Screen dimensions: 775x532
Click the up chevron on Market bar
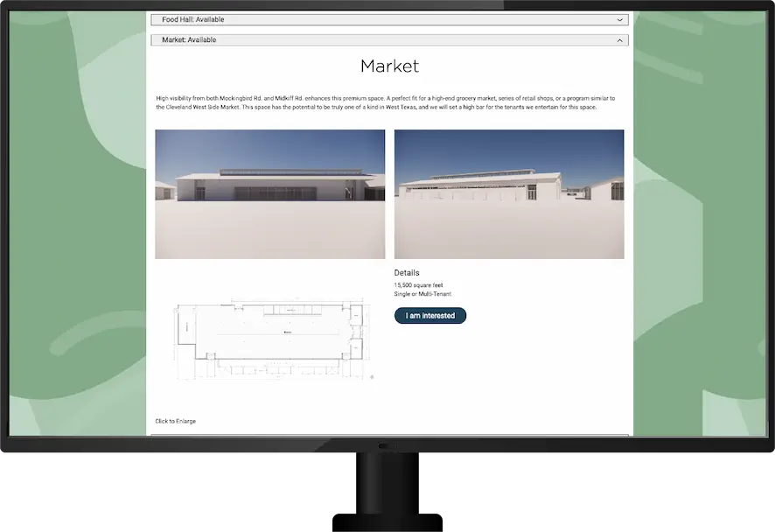click(x=619, y=39)
